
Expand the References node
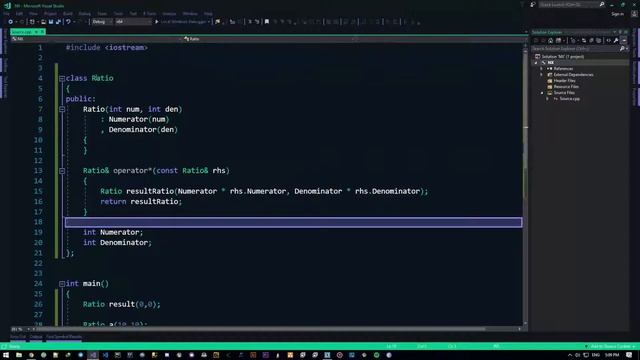542,69
